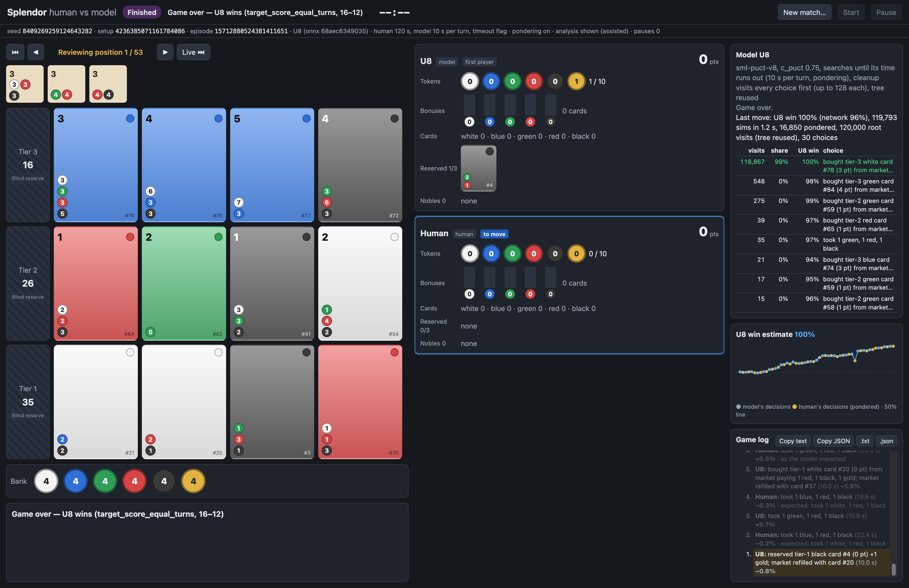The height and width of the screenshot is (588, 909).
Task: Blind reserve from Tier 2 deck
Action: tap(28, 283)
